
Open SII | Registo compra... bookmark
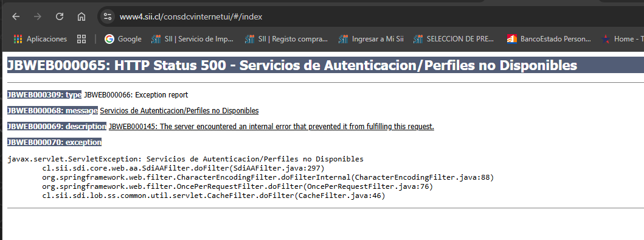coord(286,39)
